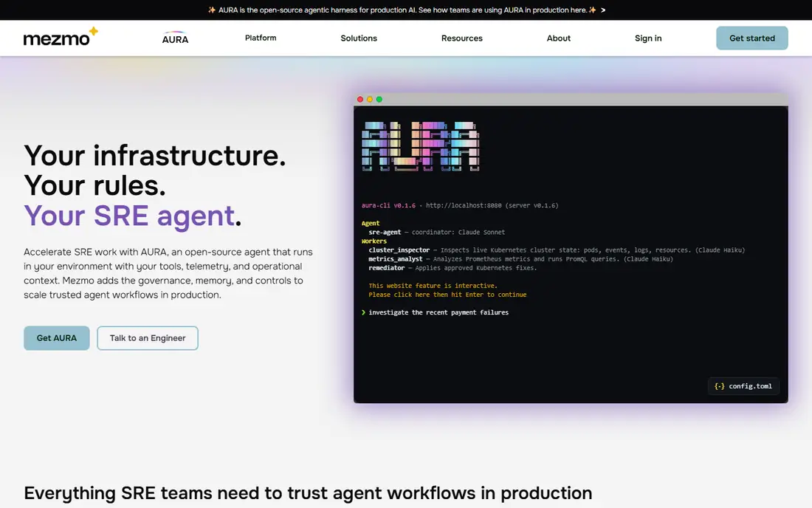Select the 'metrics_analyst' worker line
The image size is (812, 508).
tap(521, 259)
